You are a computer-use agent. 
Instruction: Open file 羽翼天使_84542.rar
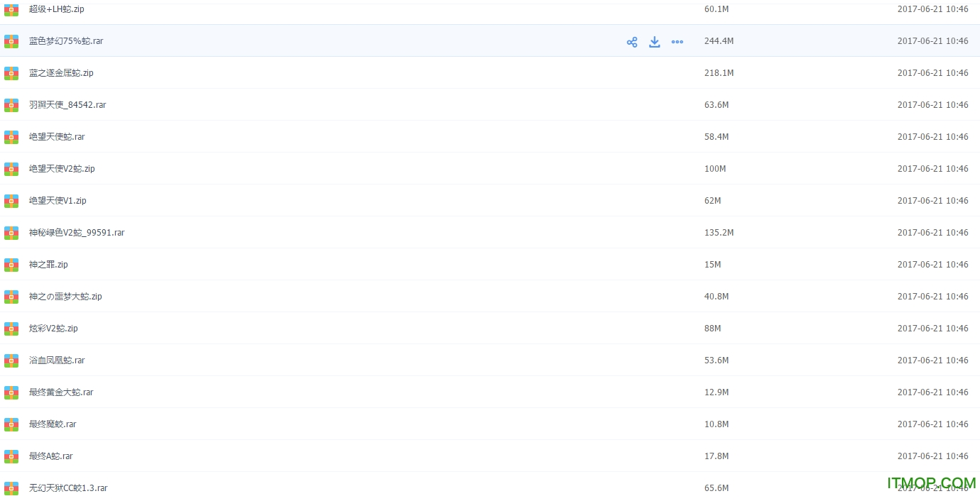point(67,105)
